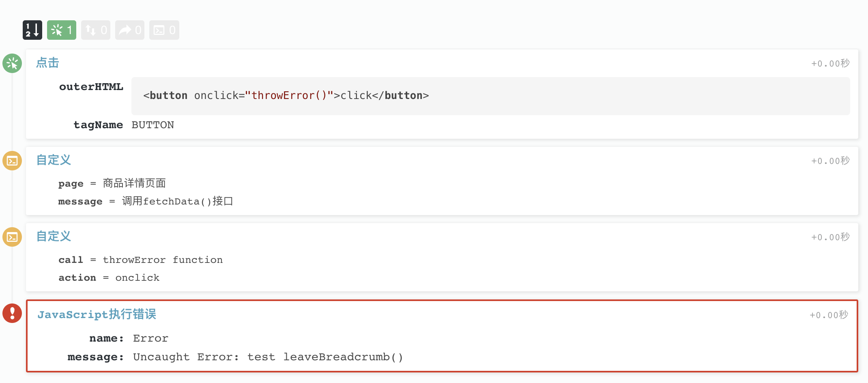The height and width of the screenshot is (383, 868).
Task: Open the 点击 breadcrumb title
Action: 47,63
